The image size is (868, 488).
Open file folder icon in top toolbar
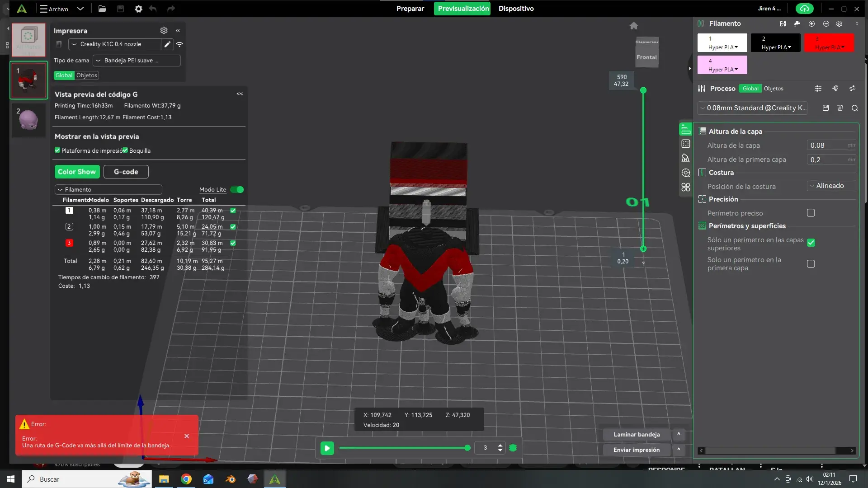coord(102,9)
